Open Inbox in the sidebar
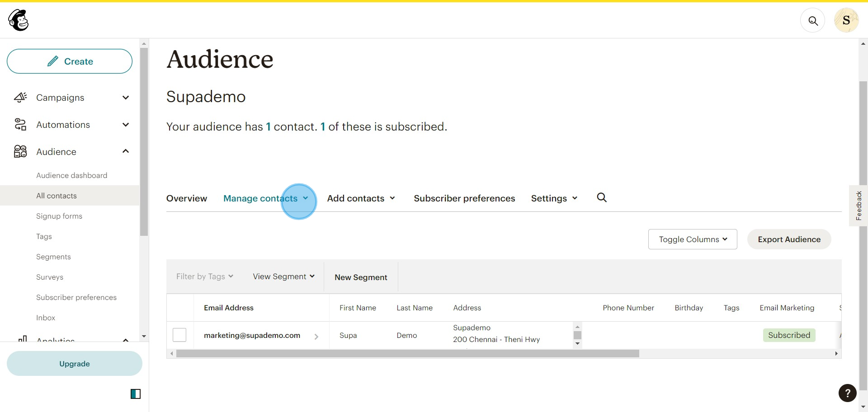 pos(46,318)
